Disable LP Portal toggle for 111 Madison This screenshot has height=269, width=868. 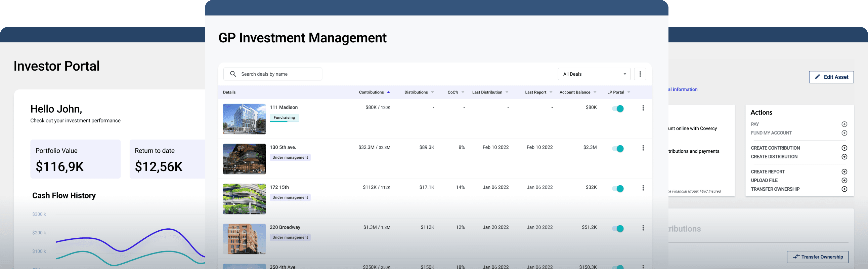(618, 109)
